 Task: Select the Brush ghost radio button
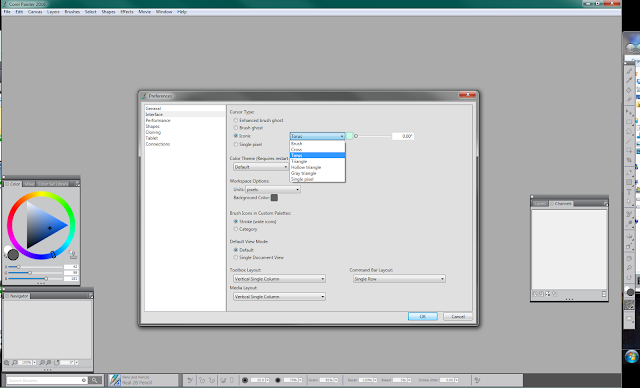click(236, 128)
